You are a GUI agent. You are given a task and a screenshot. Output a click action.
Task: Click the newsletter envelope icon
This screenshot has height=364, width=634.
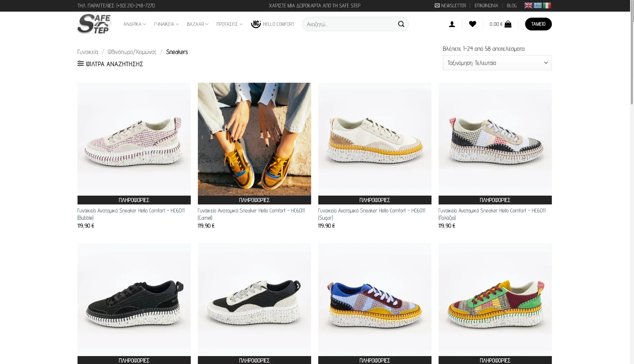point(437,5)
